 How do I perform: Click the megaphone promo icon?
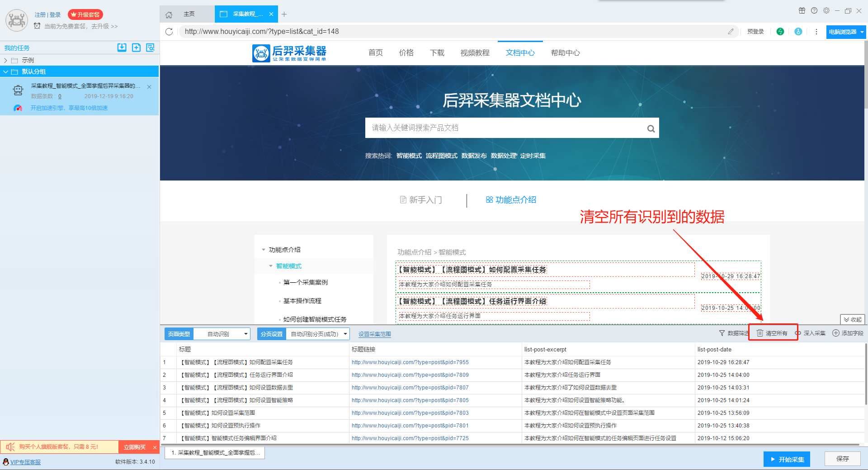pyautogui.click(x=10, y=447)
